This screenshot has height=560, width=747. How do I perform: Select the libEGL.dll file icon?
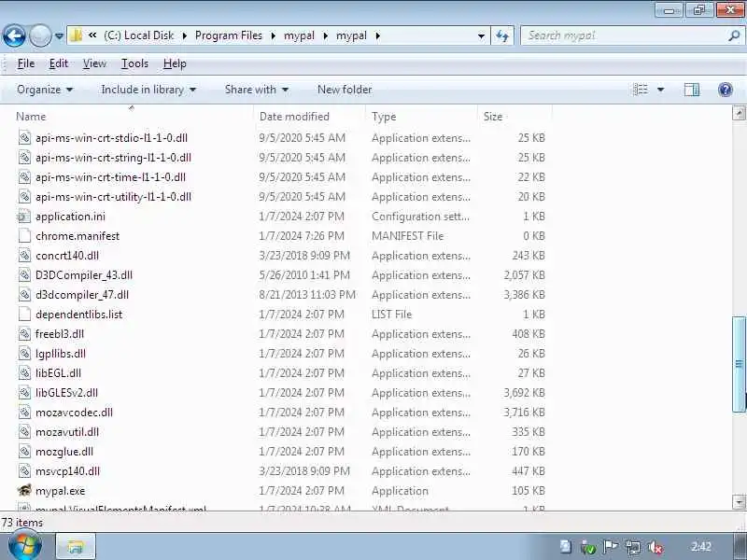(x=24, y=372)
